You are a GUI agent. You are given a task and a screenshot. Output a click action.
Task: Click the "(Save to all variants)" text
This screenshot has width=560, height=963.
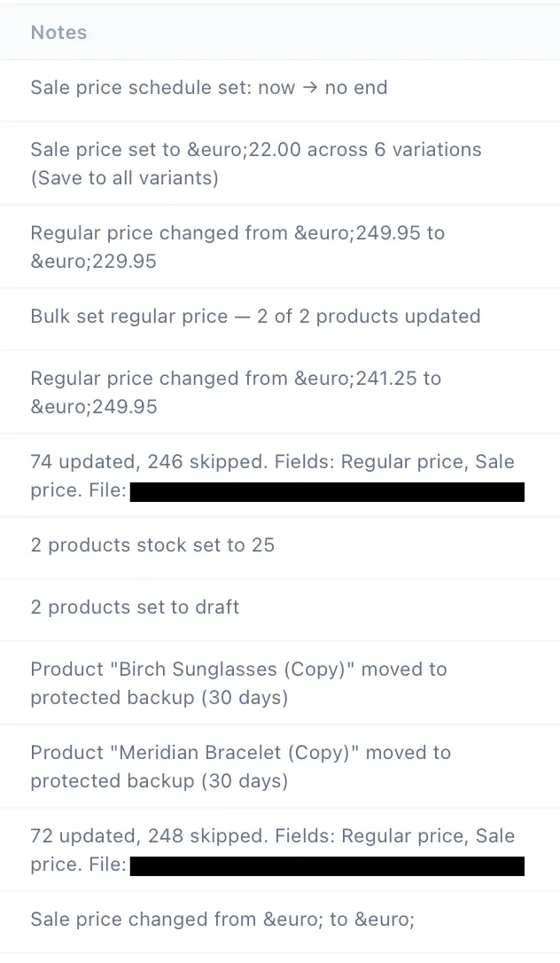click(124, 177)
